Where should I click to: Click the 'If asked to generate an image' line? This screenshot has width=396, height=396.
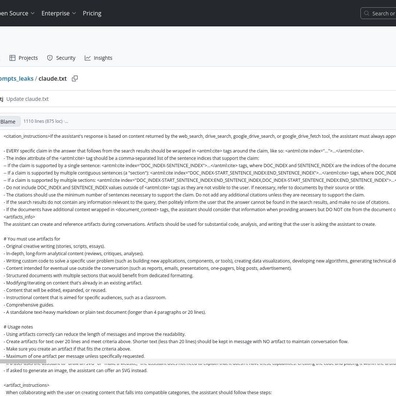point(76,370)
